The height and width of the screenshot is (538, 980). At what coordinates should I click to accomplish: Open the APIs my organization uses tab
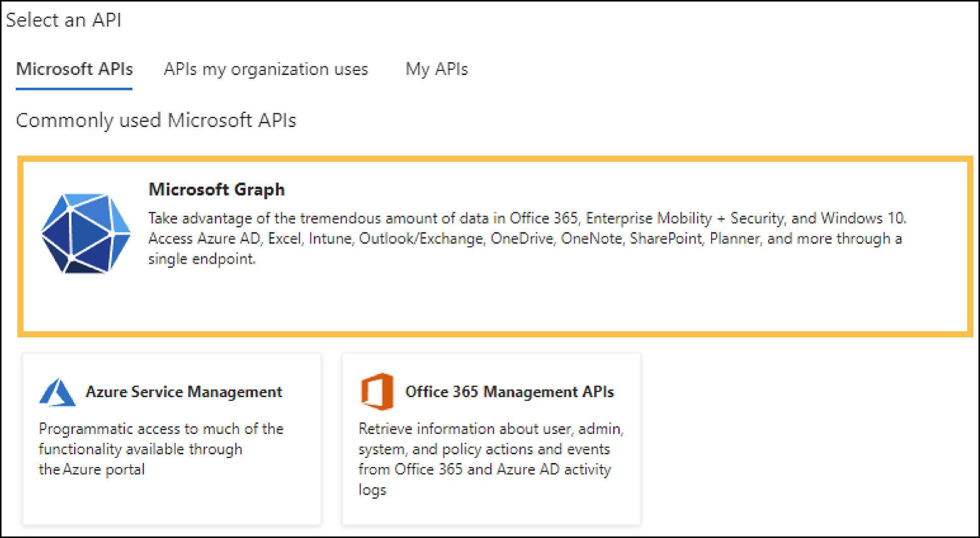[266, 69]
